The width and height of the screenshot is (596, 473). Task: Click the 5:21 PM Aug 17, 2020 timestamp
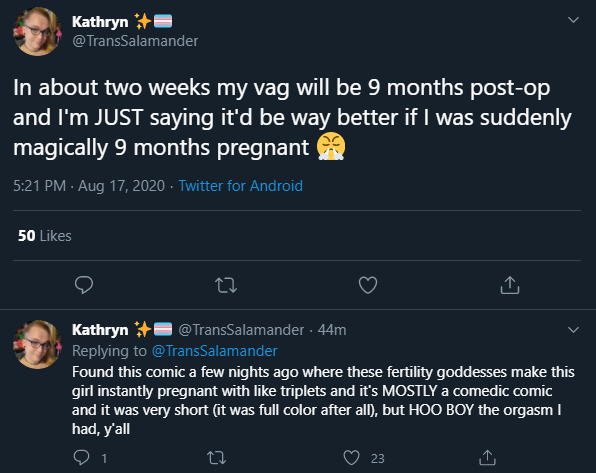coord(89,186)
